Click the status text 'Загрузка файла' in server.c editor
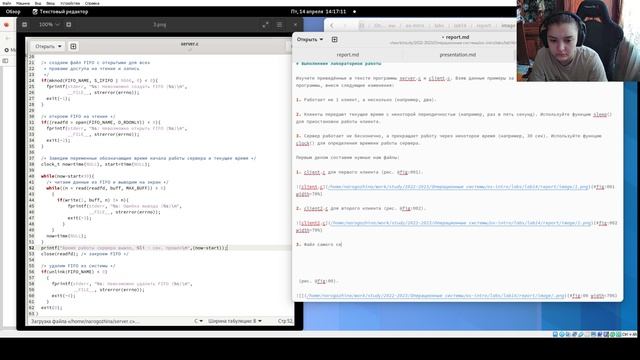Screen dimensions: 640x360 pos(85,321)
